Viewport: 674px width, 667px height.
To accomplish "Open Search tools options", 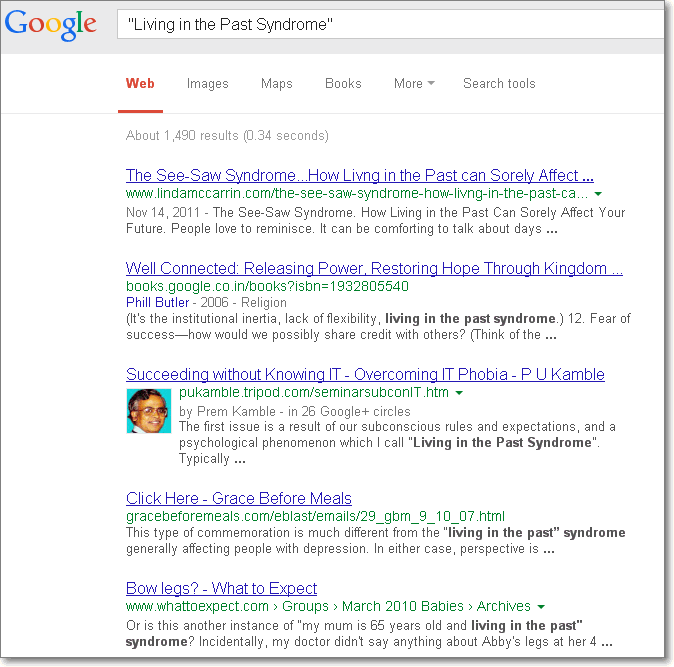I will pyautogui.click(x=499, y=84).
